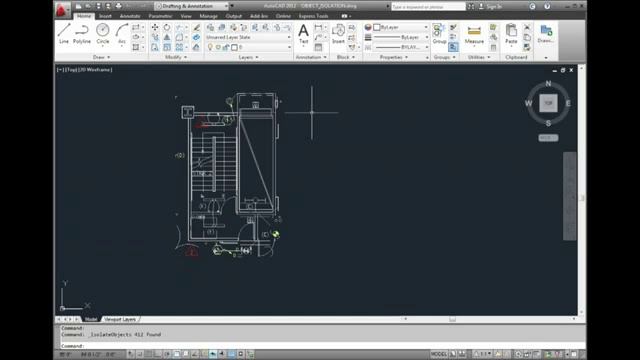The width and height of the screenshot is (640, 360).
Task: Click the Insert block tool
Action: 338,33
